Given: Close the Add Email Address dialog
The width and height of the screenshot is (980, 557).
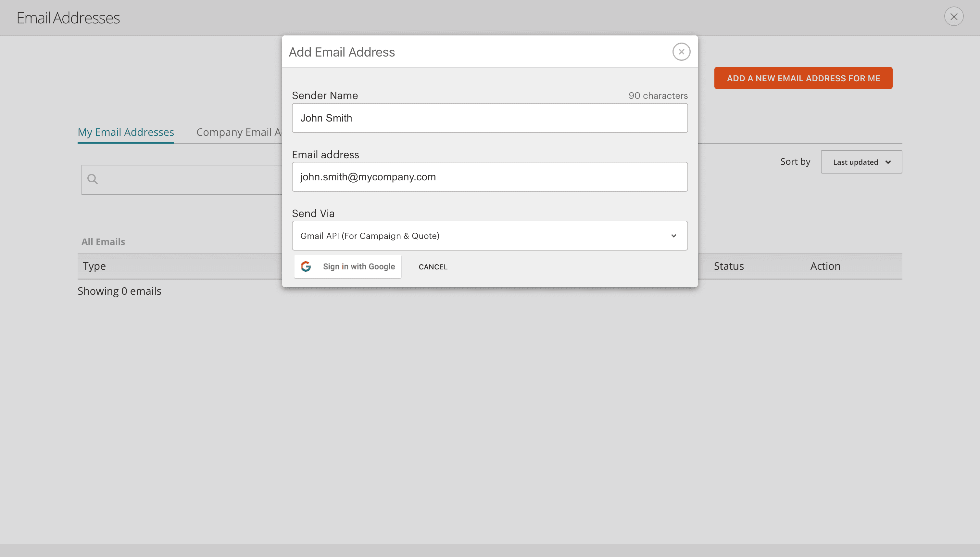Looking at the screenshot, I should tap(681, 51).
